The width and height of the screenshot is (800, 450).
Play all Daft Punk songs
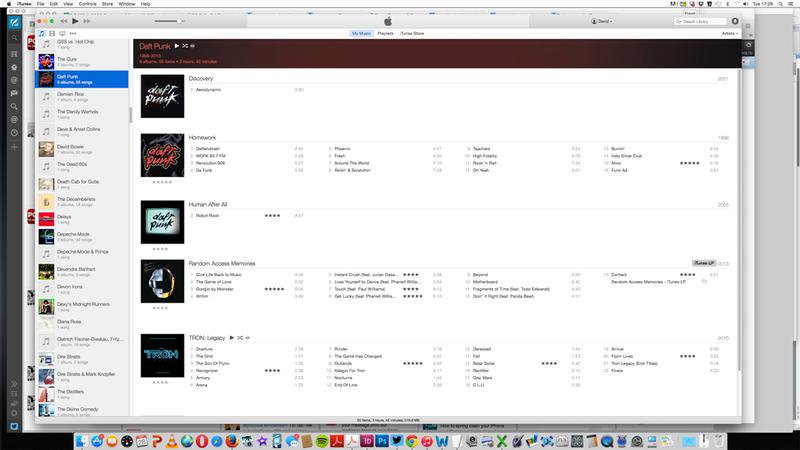click(x=177, y=46)
